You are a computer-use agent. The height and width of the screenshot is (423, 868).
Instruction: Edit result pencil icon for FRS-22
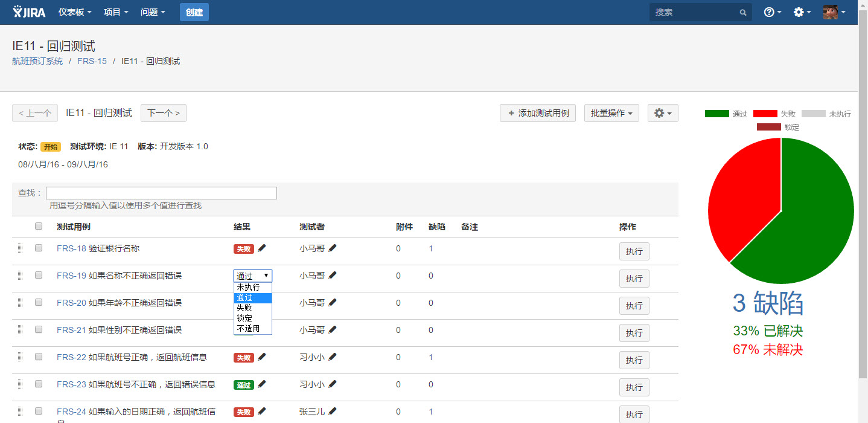tap(261, 357)
